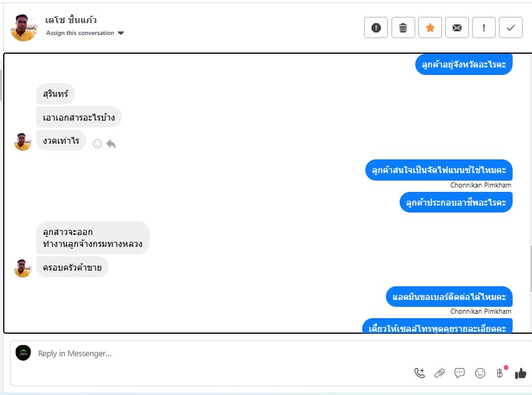The image size is (532, 395).
Task: Send a thumbs up like
Action: 521,373
